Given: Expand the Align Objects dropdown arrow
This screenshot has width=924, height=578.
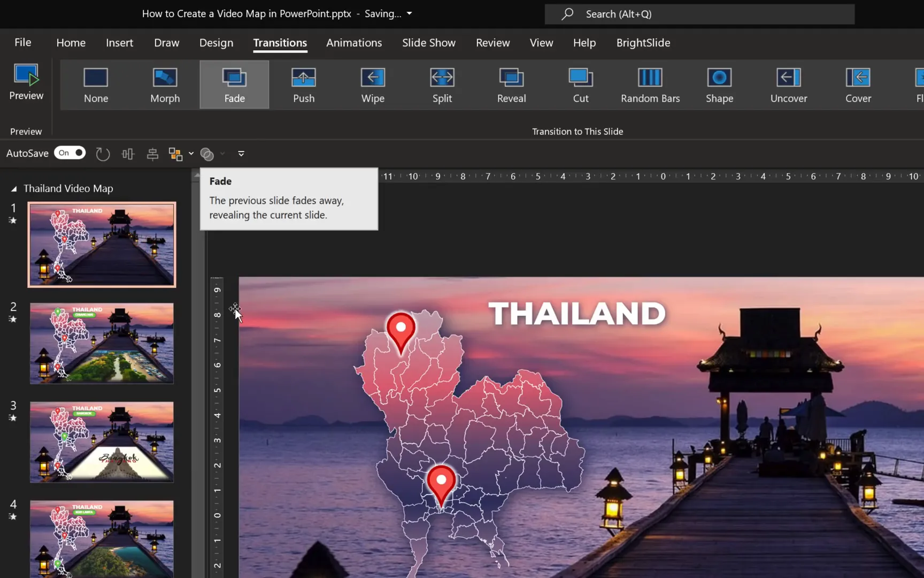Looking at the screenshot, I should coord(190,154).
